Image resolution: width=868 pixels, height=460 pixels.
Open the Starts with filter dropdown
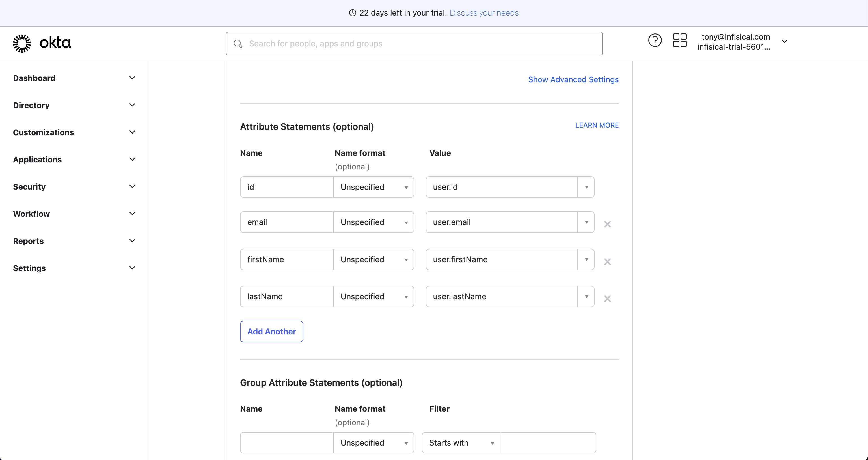click(461, 443)
